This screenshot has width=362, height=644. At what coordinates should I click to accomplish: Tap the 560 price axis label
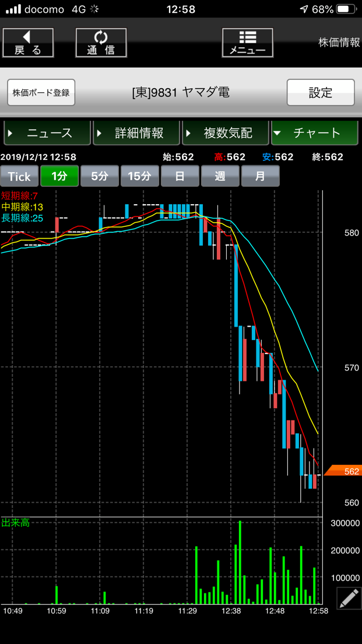pyautogui.click(x=352, y=502)
